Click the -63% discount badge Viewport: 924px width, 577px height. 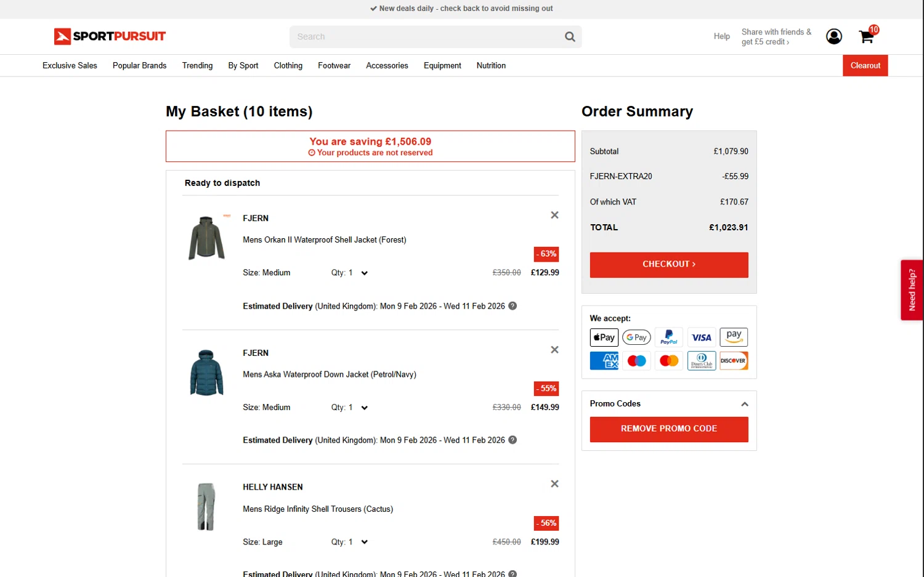546,254
